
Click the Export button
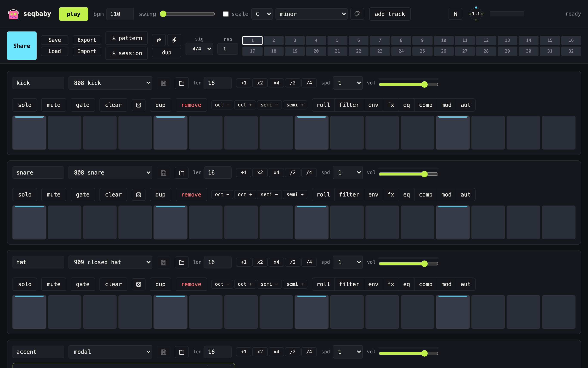[87, 40]
